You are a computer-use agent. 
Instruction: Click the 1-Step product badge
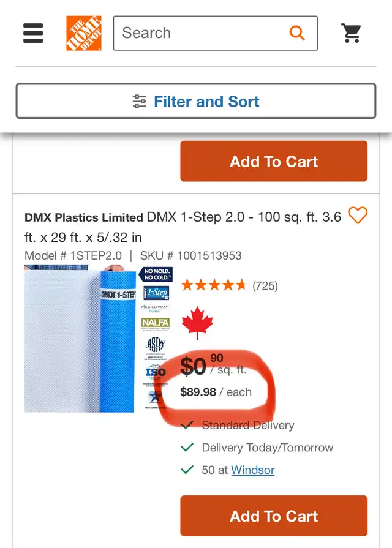pos(156,293)
